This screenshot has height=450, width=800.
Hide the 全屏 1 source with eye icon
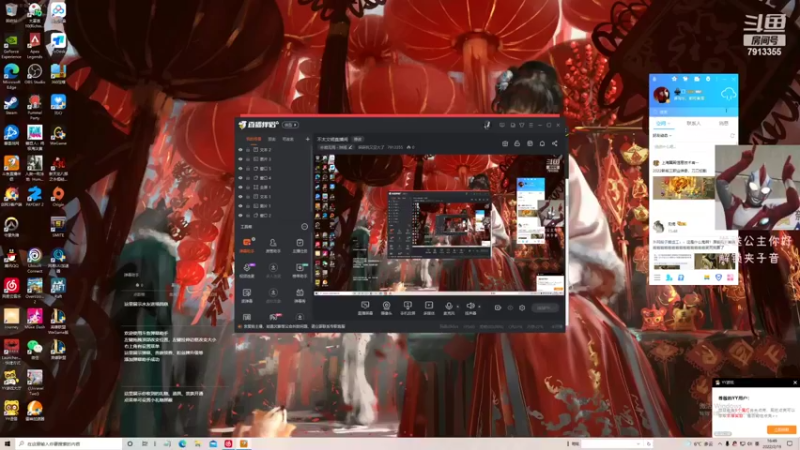point(240,187)
